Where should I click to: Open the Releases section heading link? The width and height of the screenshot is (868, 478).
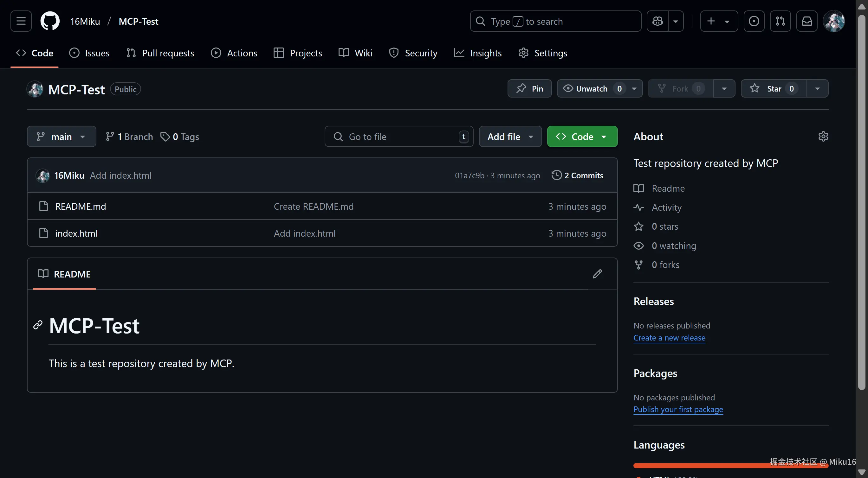[654, 301]
